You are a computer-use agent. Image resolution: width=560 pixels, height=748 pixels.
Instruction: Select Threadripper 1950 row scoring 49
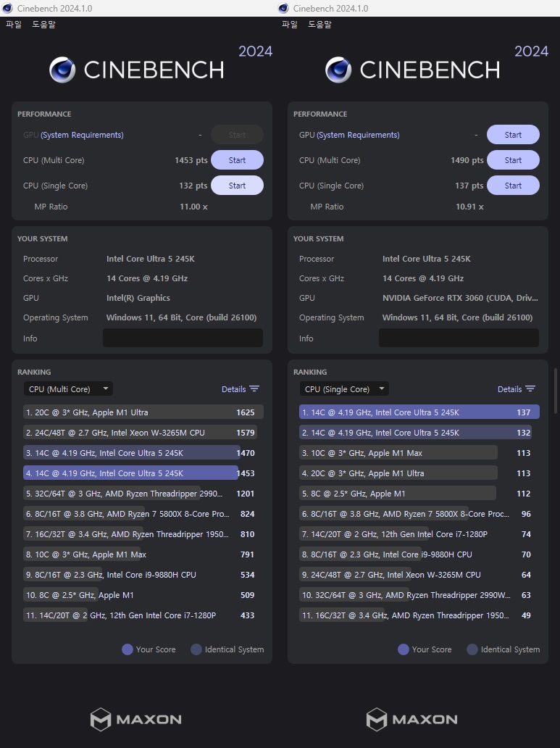pos(419,615)
